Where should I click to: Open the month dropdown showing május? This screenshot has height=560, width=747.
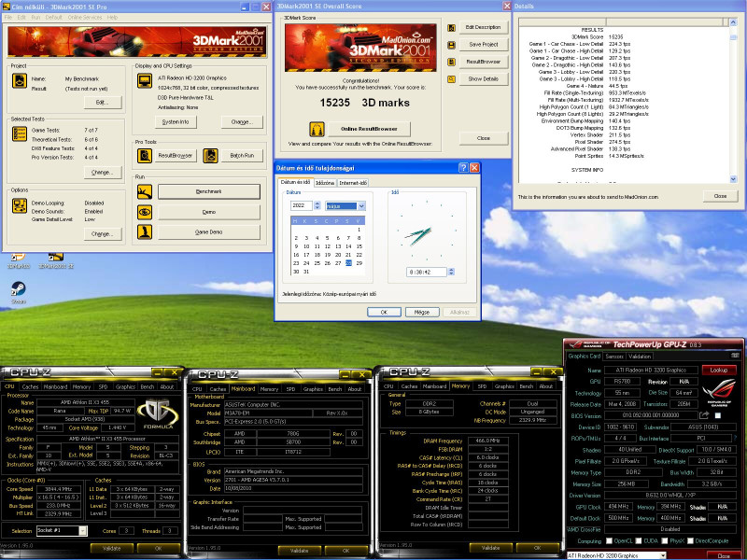pyautogui.click(x=361, y=205)
